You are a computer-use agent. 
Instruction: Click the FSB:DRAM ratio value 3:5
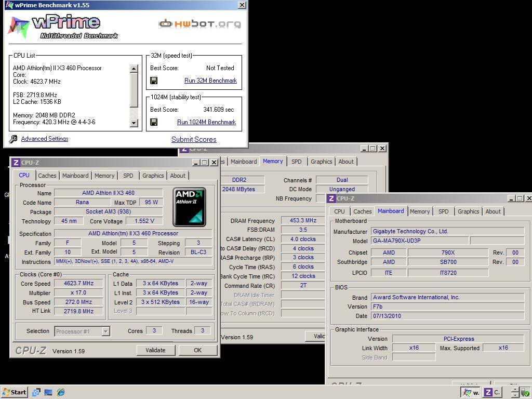(x=303, y=230)
